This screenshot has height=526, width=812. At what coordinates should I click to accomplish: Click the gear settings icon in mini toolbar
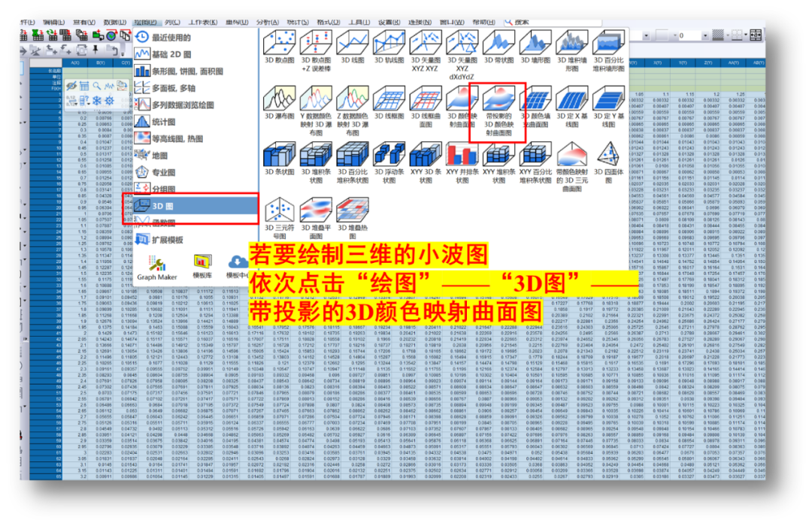109,101
